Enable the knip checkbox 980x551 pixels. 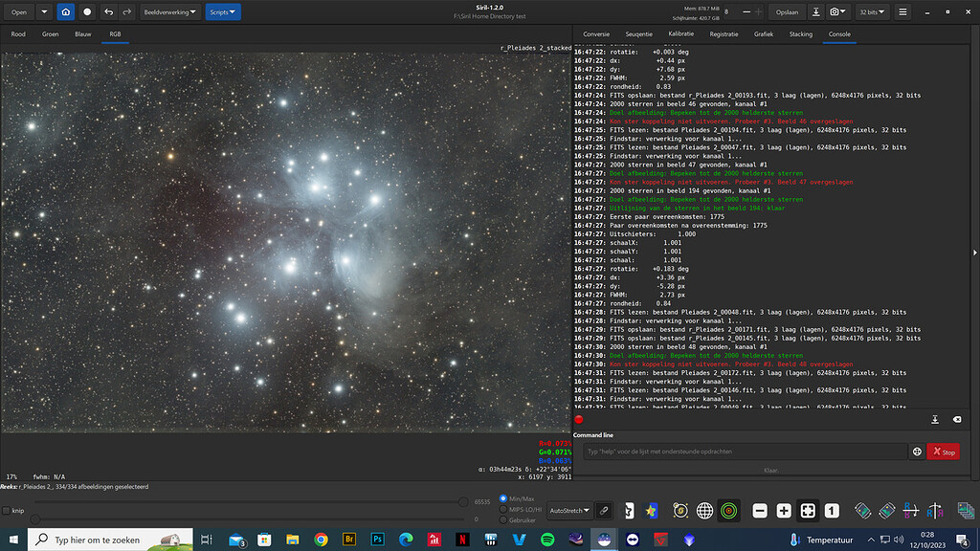click(x=7, y=511)
